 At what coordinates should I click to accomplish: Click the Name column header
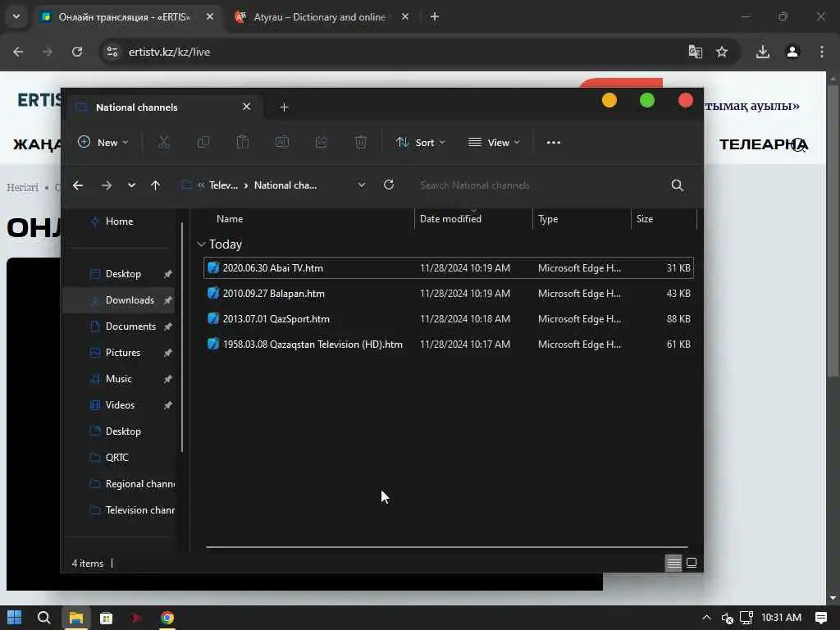pyautogui.click(x=230, y=218)
